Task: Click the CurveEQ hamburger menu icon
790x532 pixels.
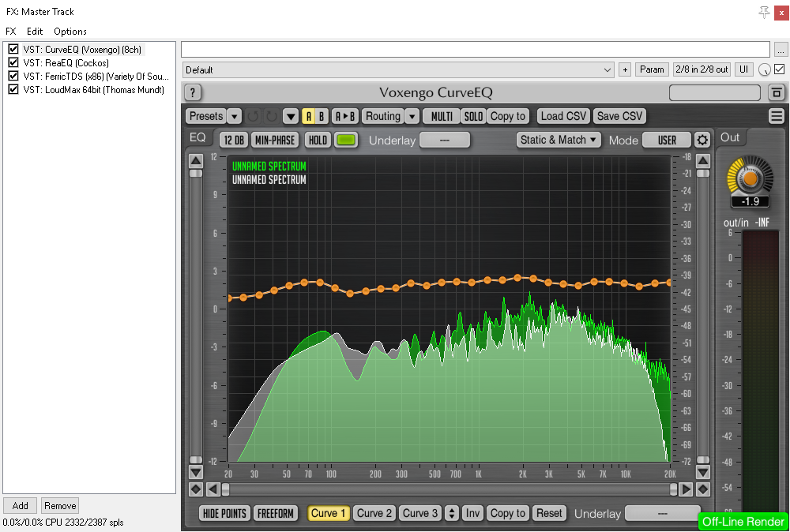Action: pos(777,116)
